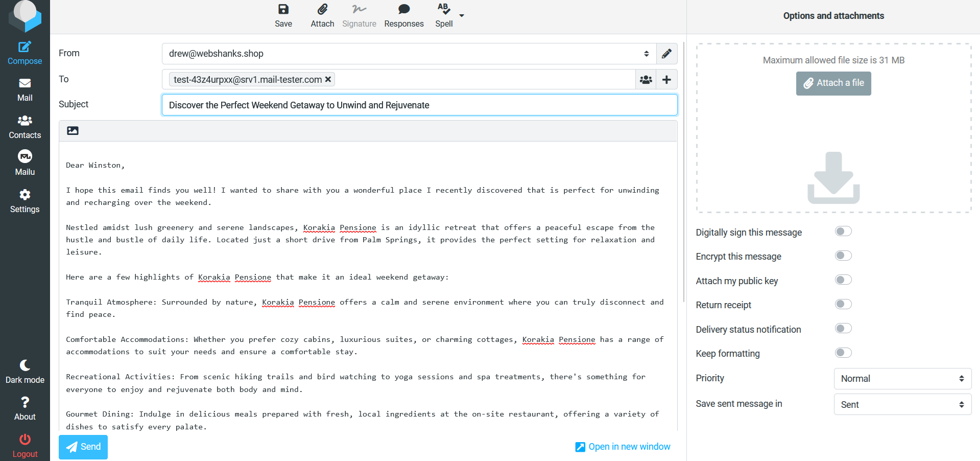The image size is (980, 461).
Task: Open the About page
Action: coord(25,409)
